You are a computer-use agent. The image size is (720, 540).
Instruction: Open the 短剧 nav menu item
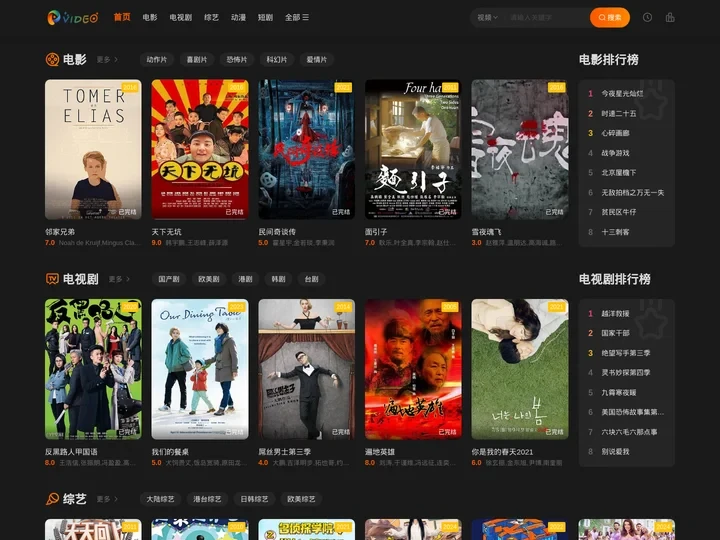tap(265, 17)
